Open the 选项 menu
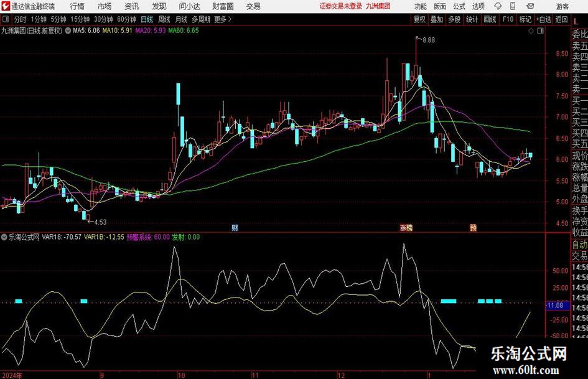 (x=478, y=6)
